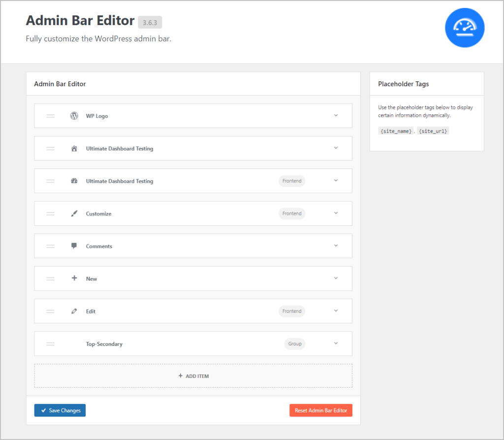Expand the New item settings
Viewport: 504px width, 440px height.
(x=336, y=278)
